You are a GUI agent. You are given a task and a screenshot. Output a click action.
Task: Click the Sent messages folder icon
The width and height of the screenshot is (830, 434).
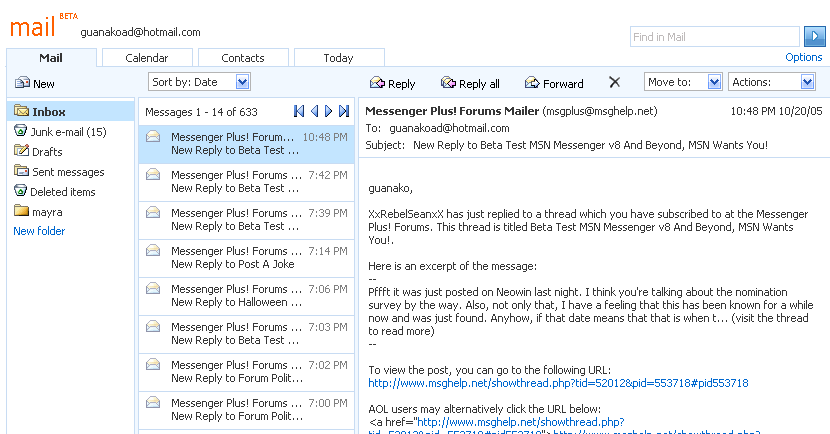click(x=22, y=170)
